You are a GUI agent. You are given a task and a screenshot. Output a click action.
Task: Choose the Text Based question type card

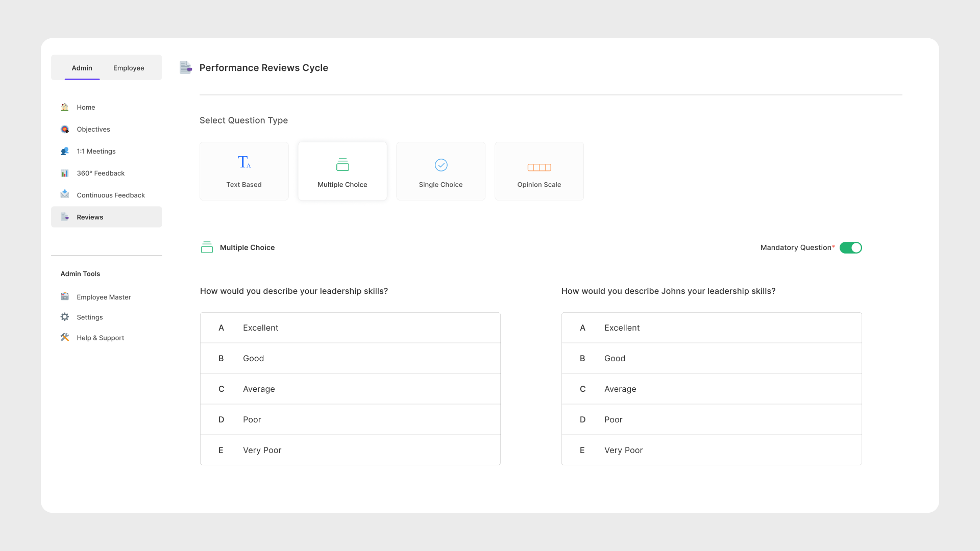click(244, 171)
